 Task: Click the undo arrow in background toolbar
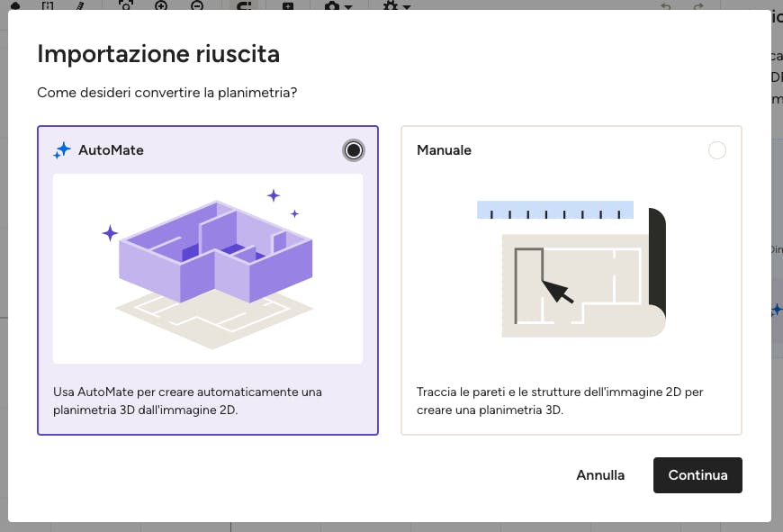coord(666,6)
